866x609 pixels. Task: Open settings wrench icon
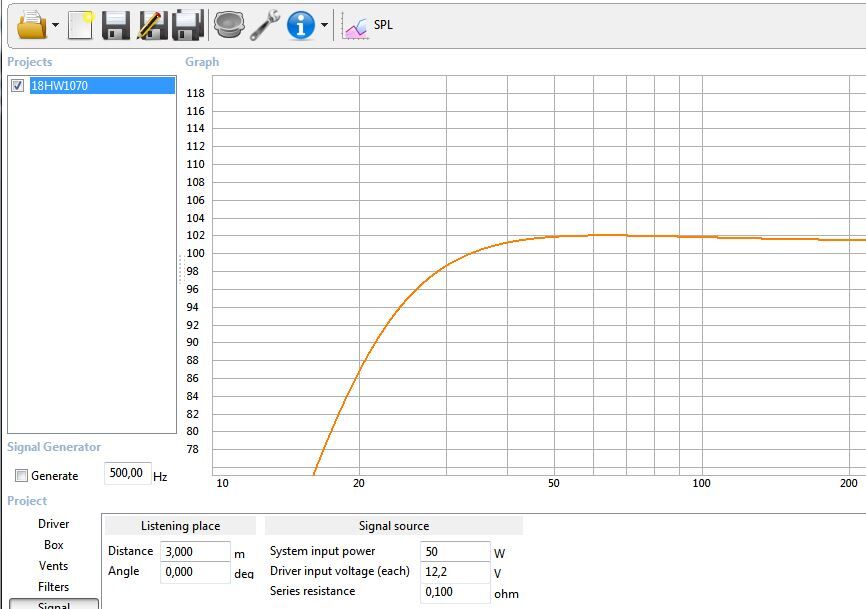265,25
